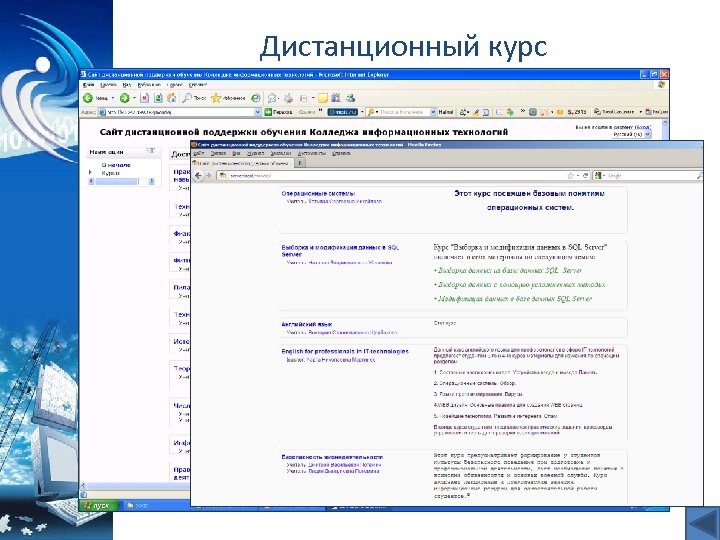Screen dimensions: 720x540
Task: Open the Help menu in Internet Explorer
Action: point(198,85)
